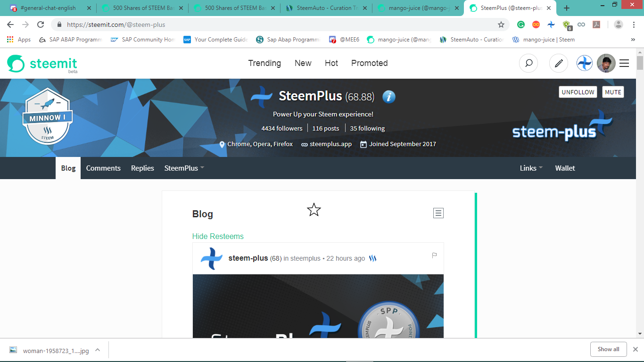
Task: Open the steemplus category link
Action: (x=305, y=258)
